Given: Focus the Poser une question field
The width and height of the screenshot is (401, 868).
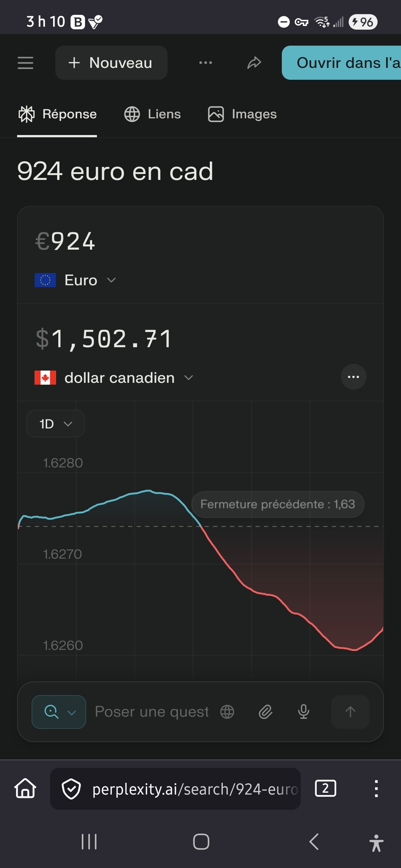Looking at the screenshot, I should tap(151, 712).
